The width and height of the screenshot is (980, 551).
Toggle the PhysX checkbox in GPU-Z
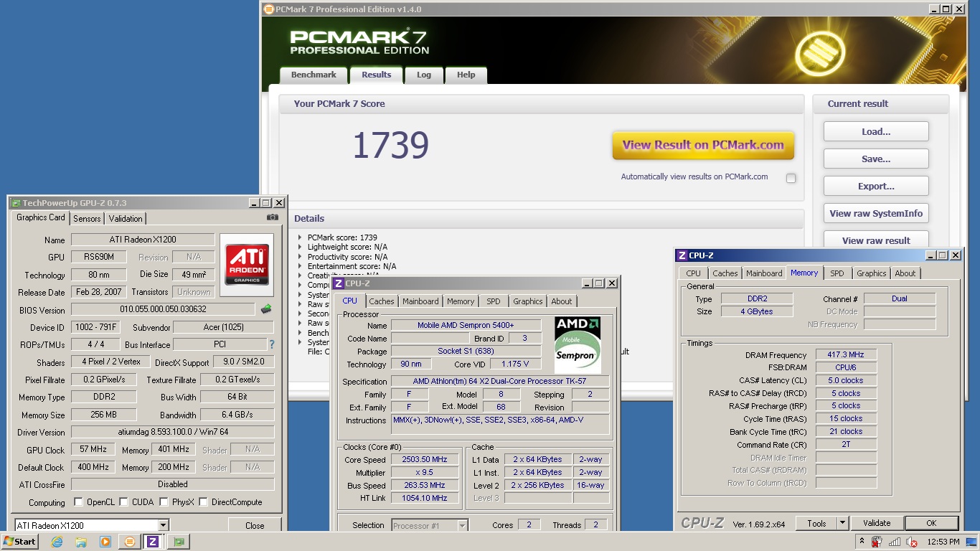coord(164,502)
